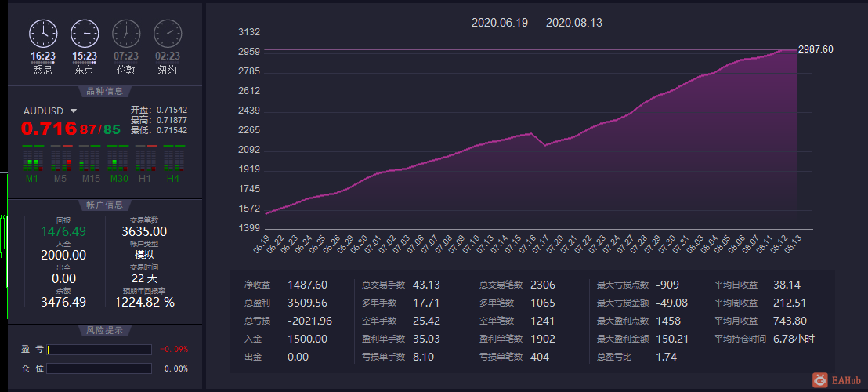The width and height of the screenshot is (868, 392).
Task: Click the profit/loss risk bar
Action: pyautogui.click(x=99, y=350)
